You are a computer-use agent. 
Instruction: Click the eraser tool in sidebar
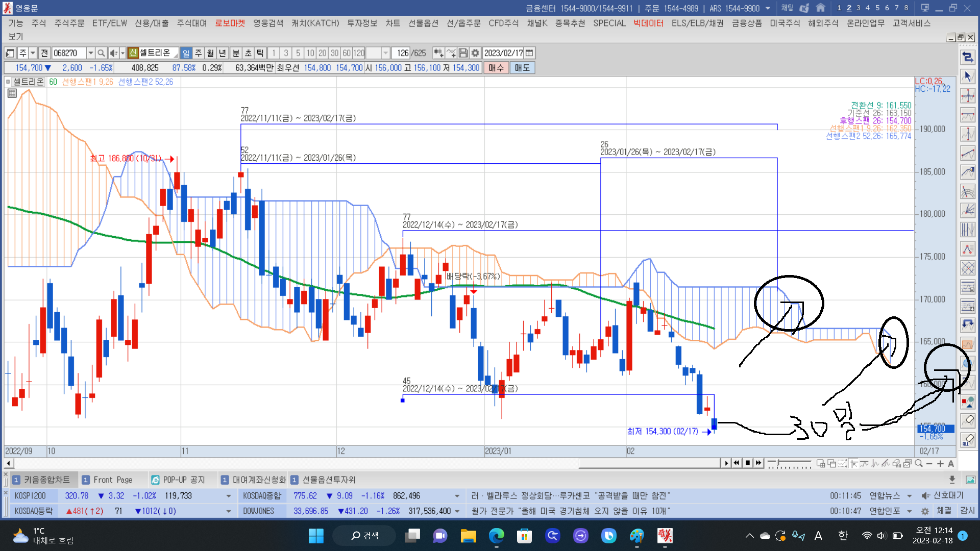968,420
